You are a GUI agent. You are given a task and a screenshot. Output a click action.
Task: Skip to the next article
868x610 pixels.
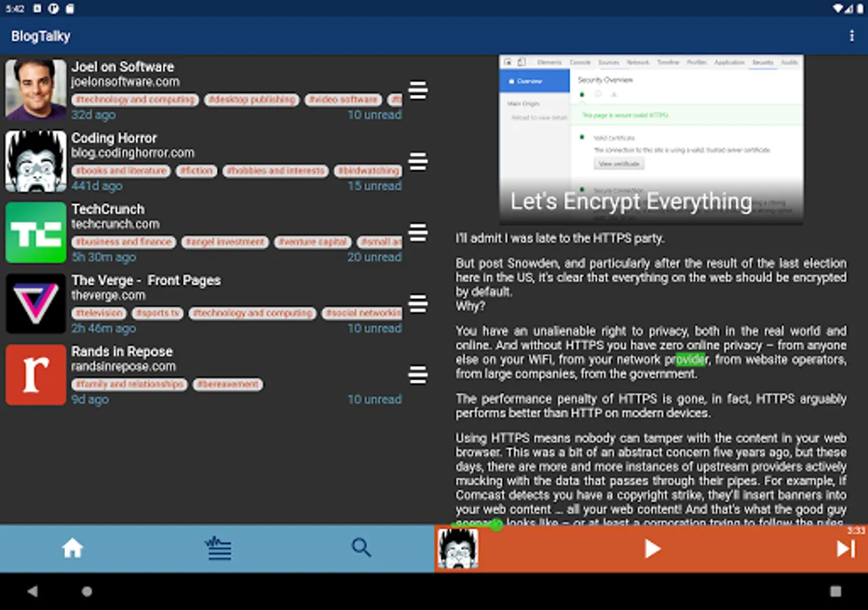[846, 548]
